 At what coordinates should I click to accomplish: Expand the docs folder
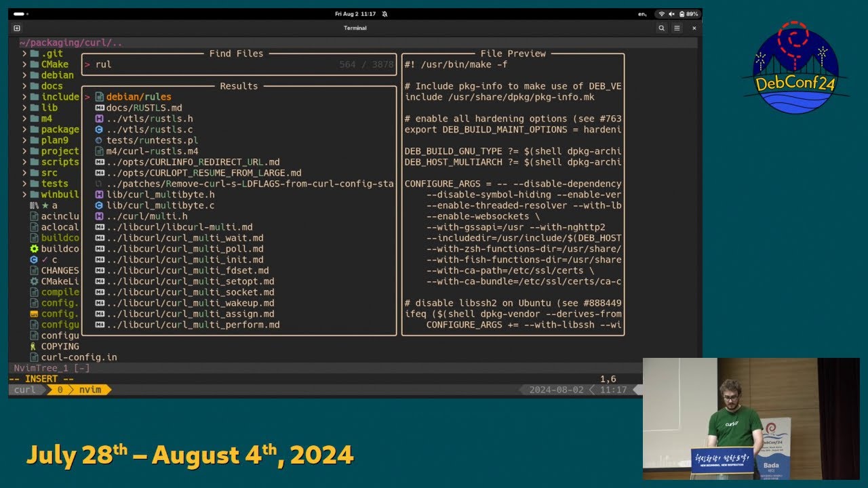(24, 86)
